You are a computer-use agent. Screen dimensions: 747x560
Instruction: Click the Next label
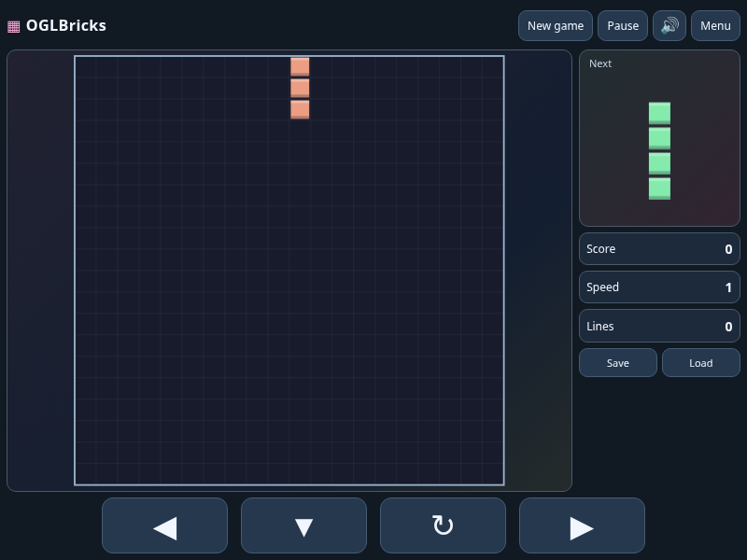click(x=600, y=63)
